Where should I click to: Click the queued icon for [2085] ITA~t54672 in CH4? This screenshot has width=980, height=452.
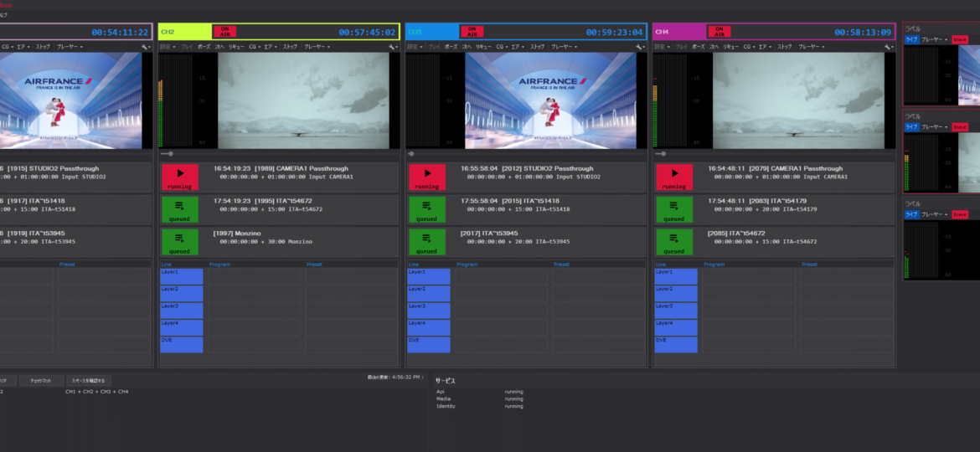click(673, 242)
